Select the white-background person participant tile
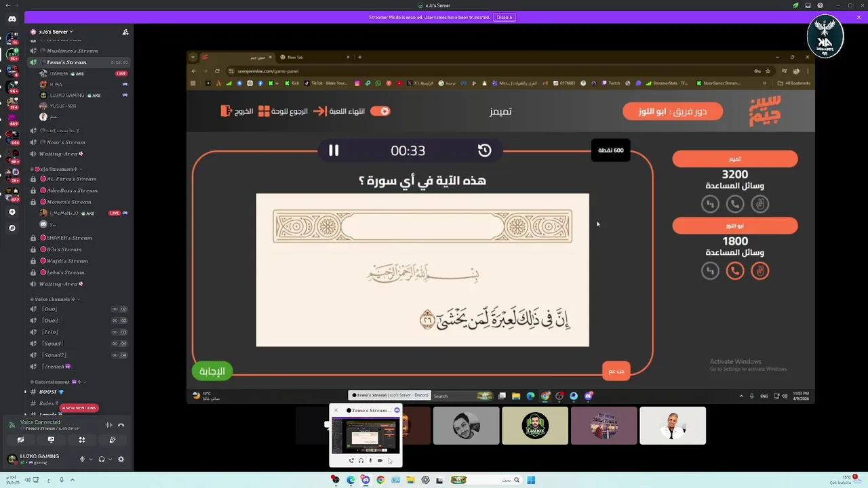Image resolution: width=868 pixels, height=488 pixels. [673, 426]
